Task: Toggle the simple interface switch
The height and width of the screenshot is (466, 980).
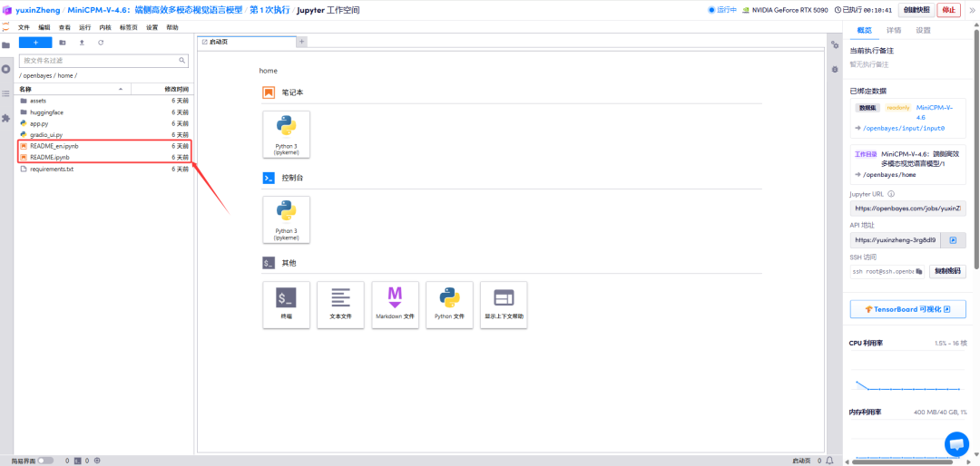Action: tap(45, 461)
